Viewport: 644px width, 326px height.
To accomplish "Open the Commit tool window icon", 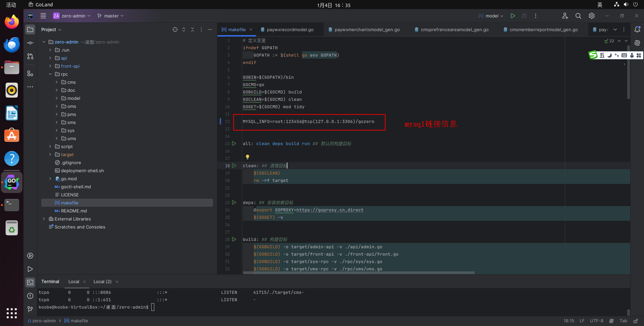I will (x=30, y=43).
